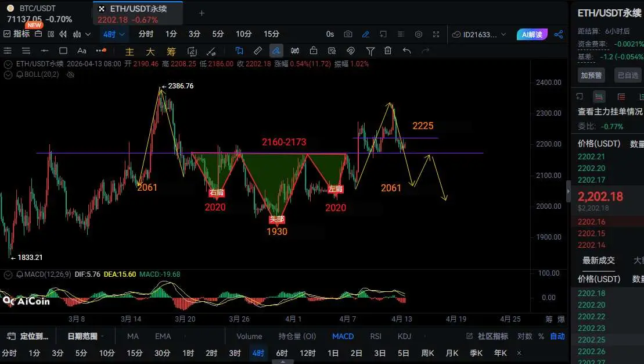Screen dimensions: 644x364
Task: Select the 周K period at bottom
Action: [427, 353]
